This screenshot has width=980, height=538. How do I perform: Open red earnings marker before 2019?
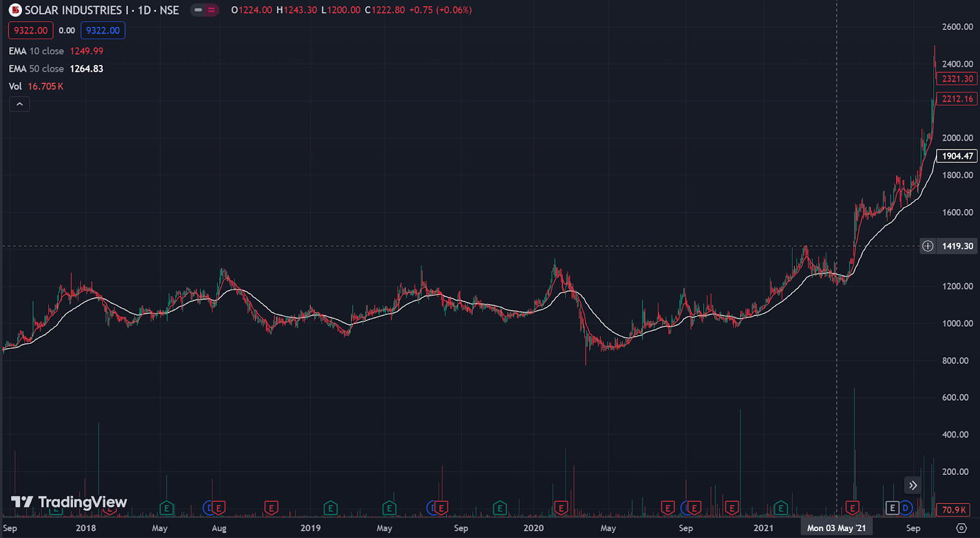point(271,508)
